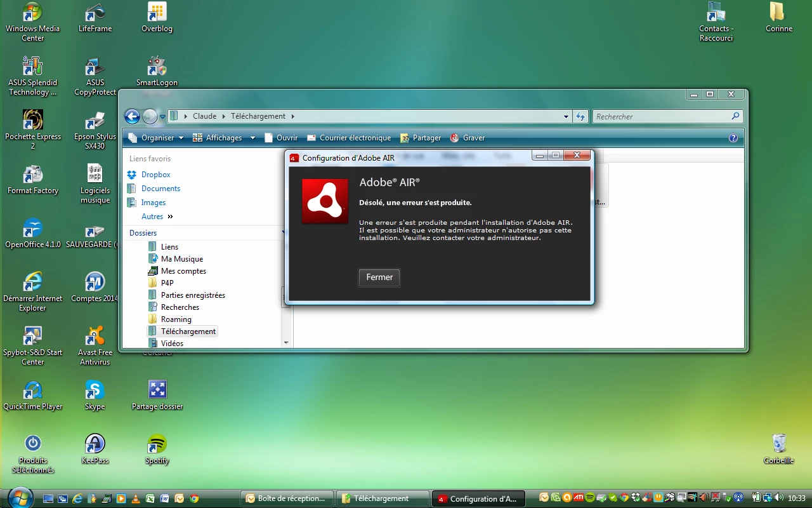
Task: Open Spotify desktop icon
Action: tap(157, 450)
